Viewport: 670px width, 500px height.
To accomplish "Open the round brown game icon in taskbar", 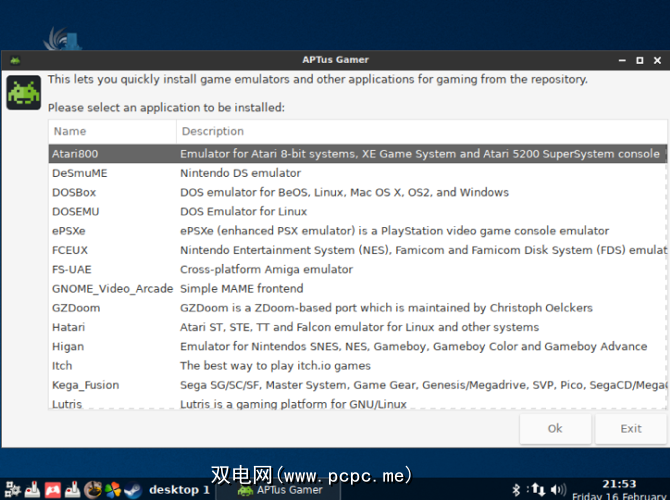I will [92, 490].
